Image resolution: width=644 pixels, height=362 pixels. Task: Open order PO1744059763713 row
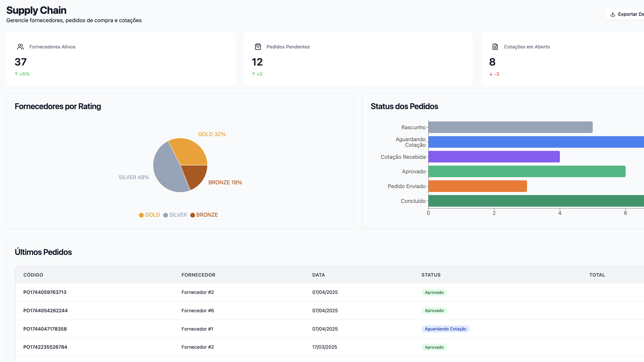[x=45, y=292]
